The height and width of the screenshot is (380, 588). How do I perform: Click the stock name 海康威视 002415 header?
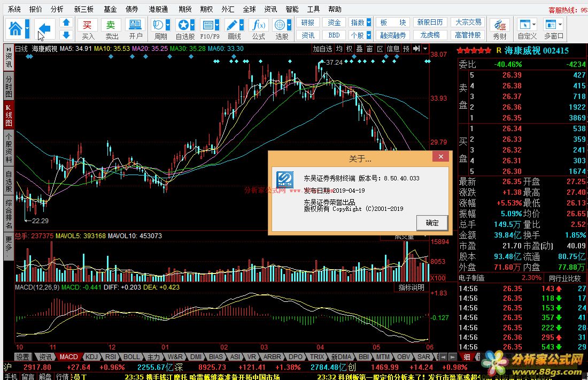(536, 51)
